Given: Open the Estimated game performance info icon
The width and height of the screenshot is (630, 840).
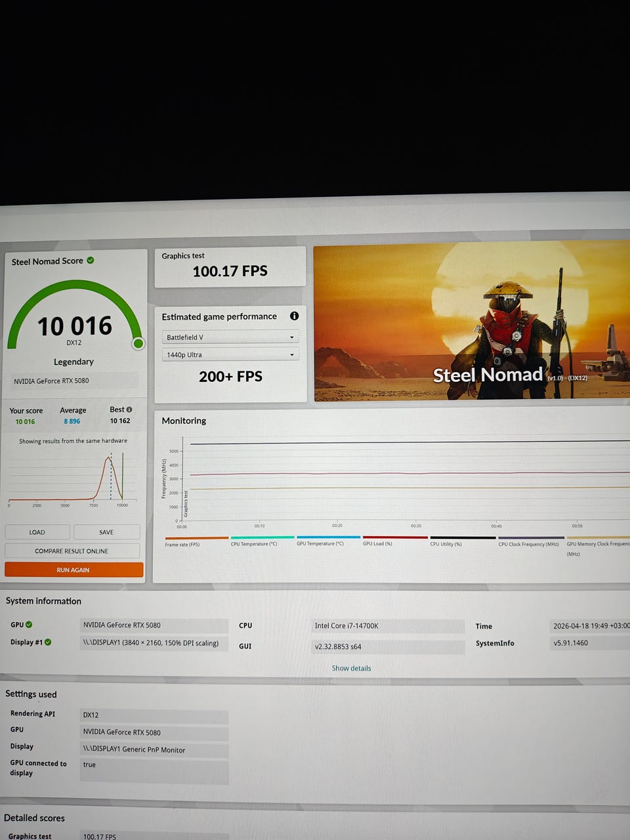Looking at the screenshot, I should click(x=294, y=316).
